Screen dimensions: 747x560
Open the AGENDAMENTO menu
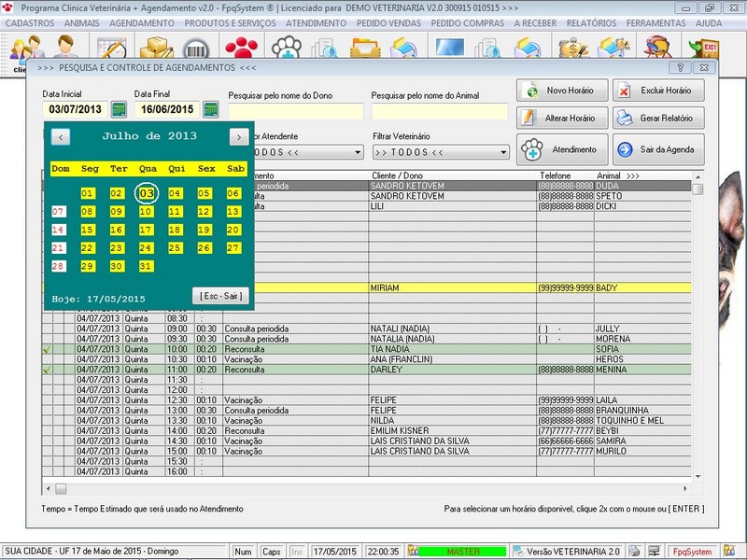pyautogui.click(x=142, y=21)
